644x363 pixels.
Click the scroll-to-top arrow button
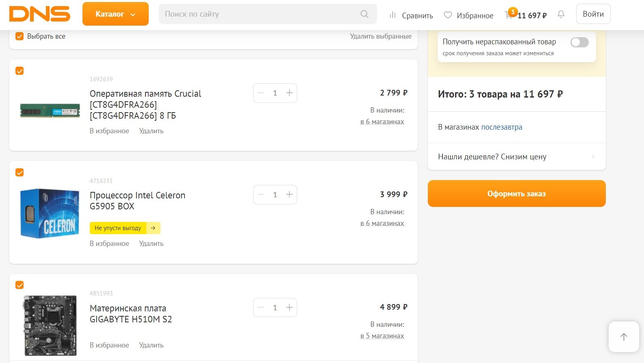click(624, 337)
